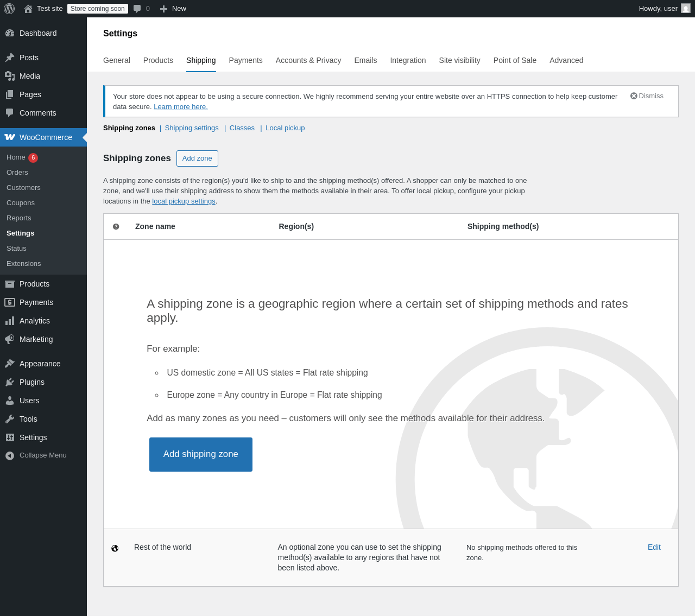Click the globe icon beside Rest of the world
Screen dimensions: 695x616
click(x=115, y=548)
